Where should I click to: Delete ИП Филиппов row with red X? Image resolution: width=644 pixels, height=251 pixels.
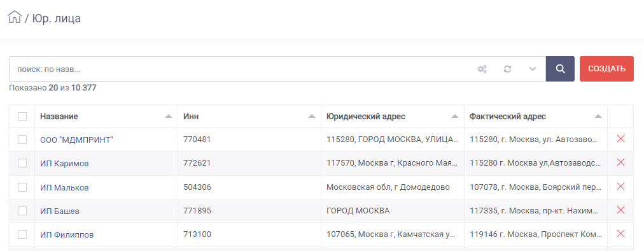620,234
